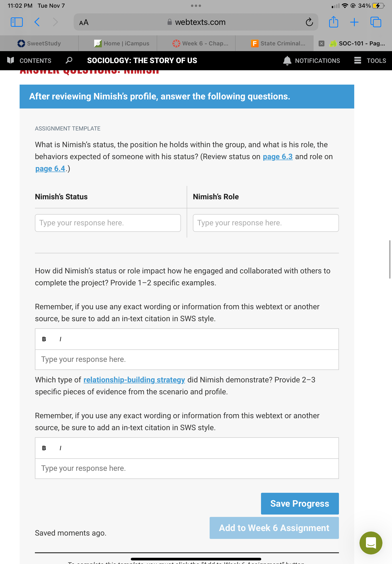
Task: Toggle bold in the first response editor
Action: tap(44, 339)
